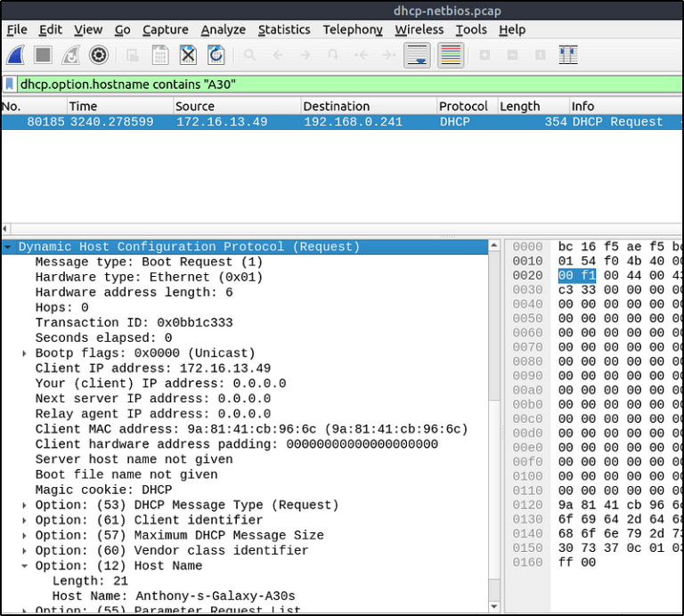This screenshot has width=684, height=616.
Task: Toggle packet list colorization
Action: coord(451,55)
